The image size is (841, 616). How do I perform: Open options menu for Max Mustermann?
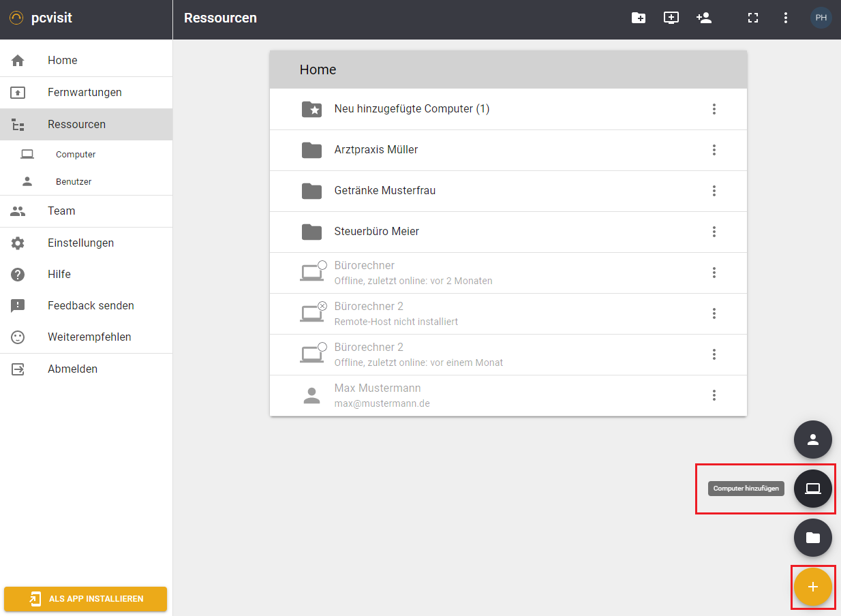(714, 395)
